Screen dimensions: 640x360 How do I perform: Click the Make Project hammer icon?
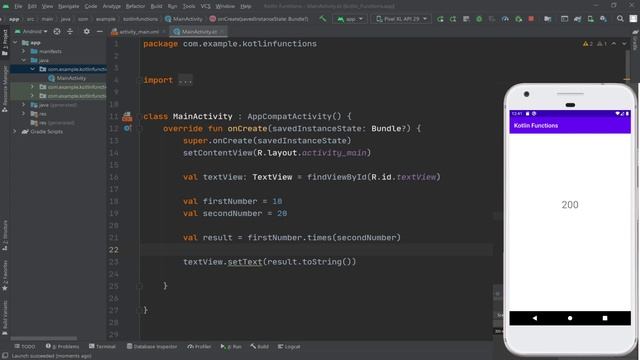pyautogui.click(x=323, y=19)
